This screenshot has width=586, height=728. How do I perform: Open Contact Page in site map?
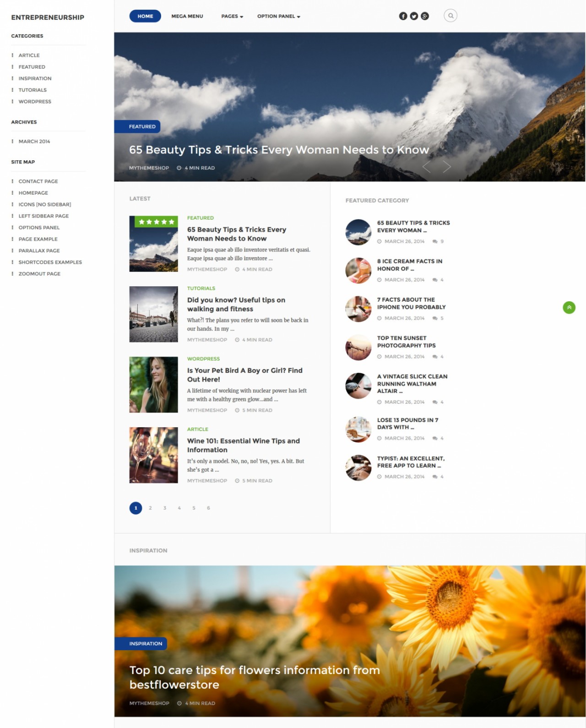(38, 181)
